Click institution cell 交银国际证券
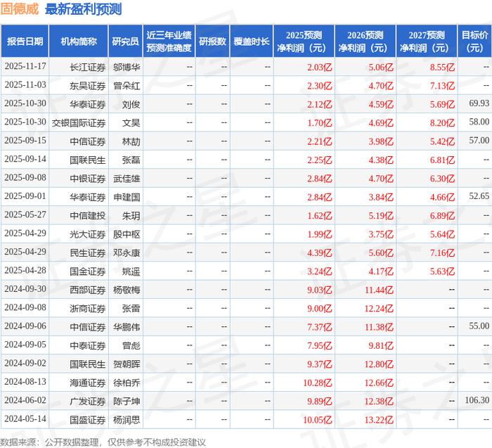This screenshot has height=448, width=492. coord(79,123)
